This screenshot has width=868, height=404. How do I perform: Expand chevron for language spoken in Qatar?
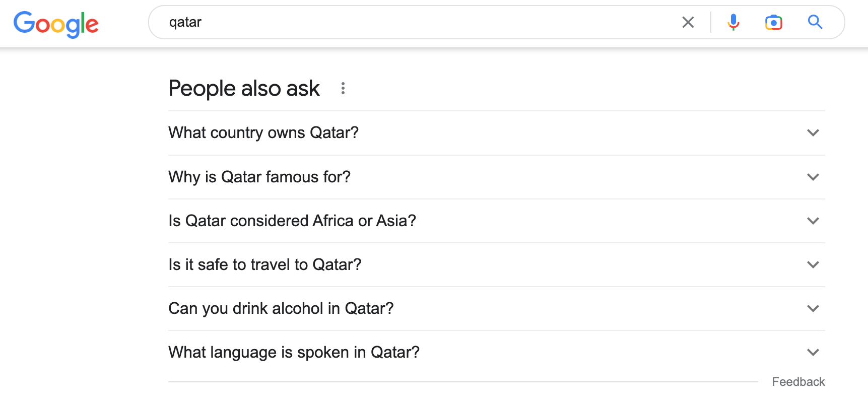(x=813, y=353)
